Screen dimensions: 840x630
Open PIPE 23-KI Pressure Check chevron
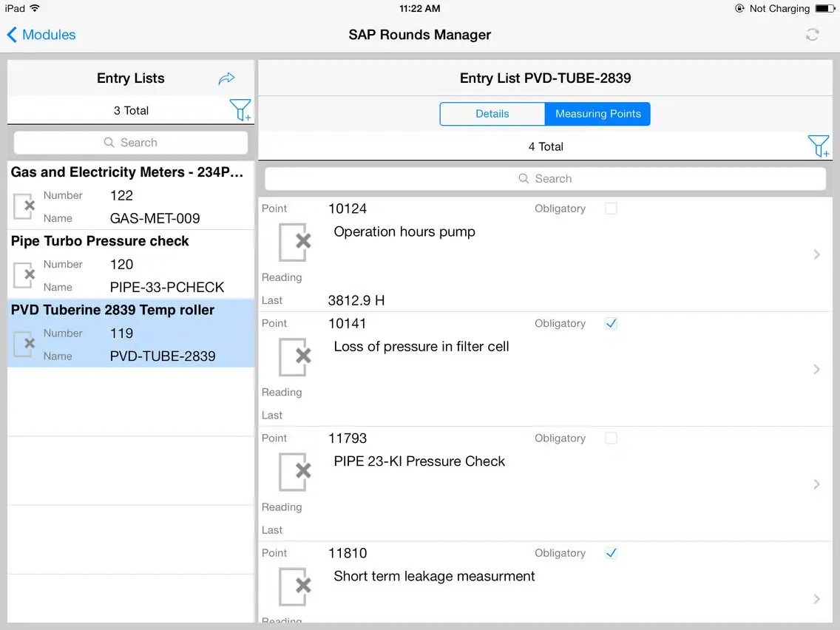816,484
